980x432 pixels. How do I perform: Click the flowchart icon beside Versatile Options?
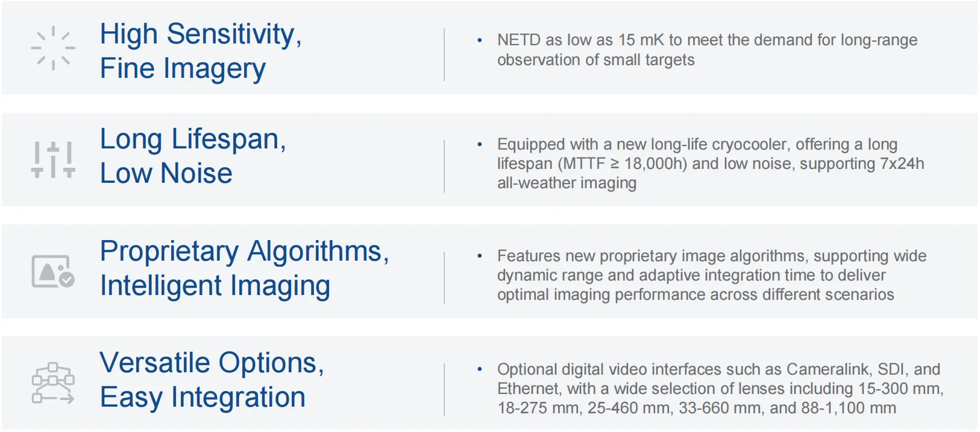coord(53,383)
